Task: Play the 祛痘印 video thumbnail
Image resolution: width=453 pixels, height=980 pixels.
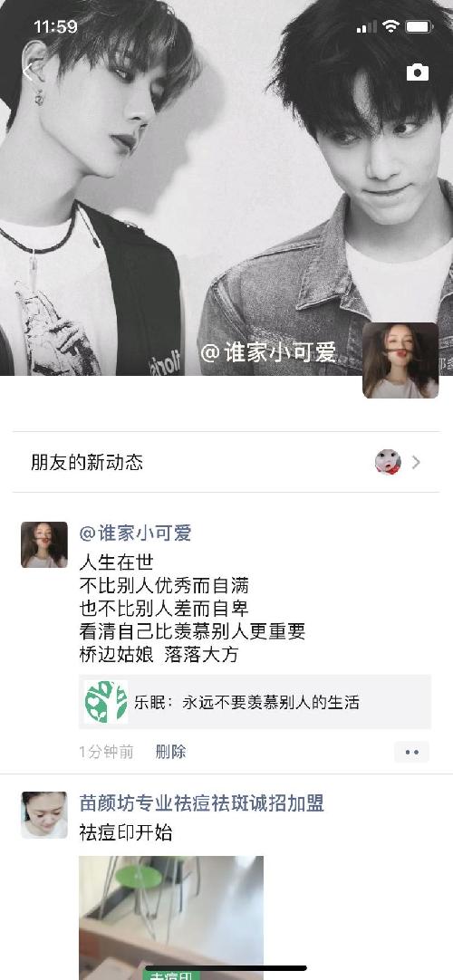Action: tap(171, 918)
